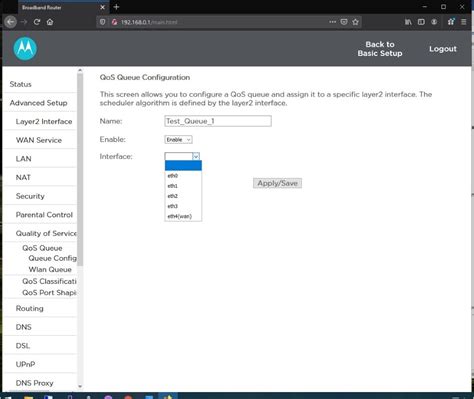Open the Enable dropdown
Screen dimensions: 474x399
point(178,140)
